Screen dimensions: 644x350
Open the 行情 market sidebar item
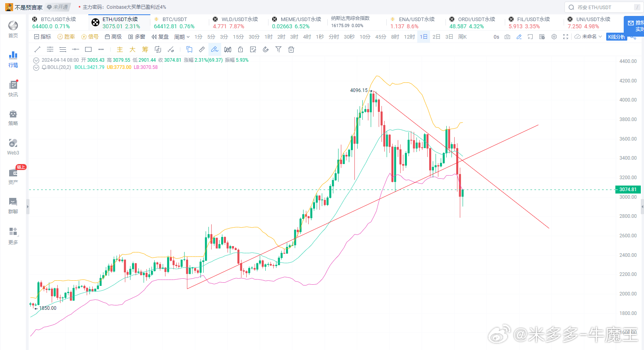(x=13, y=59)
